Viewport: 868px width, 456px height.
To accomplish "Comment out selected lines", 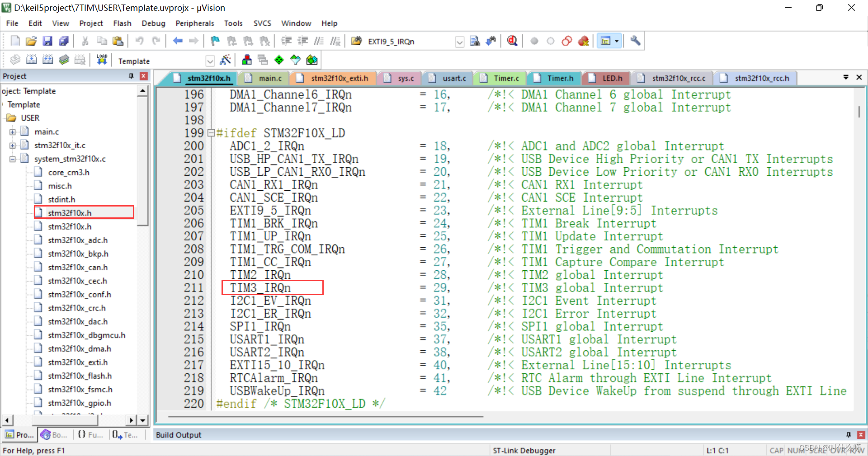I will point(319,41).
